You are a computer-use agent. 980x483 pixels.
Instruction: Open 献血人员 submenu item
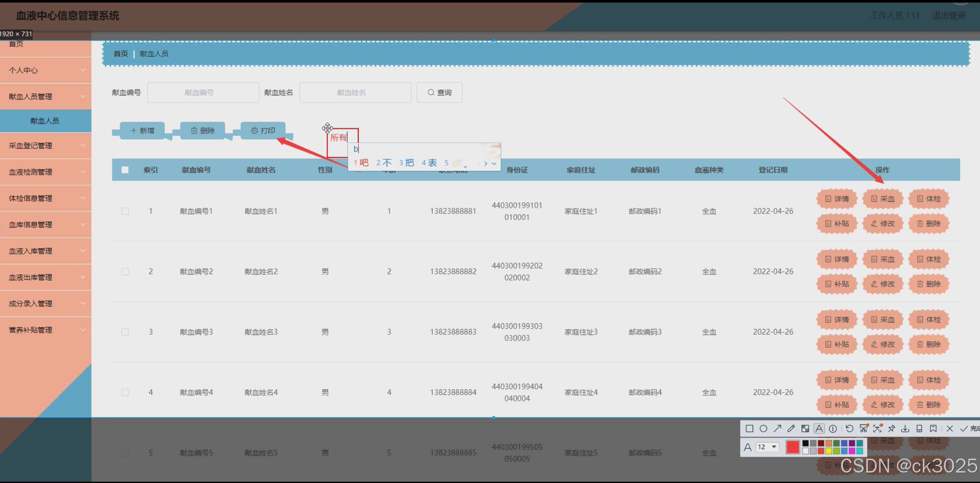pyautogui.click(x=45, y=121)
